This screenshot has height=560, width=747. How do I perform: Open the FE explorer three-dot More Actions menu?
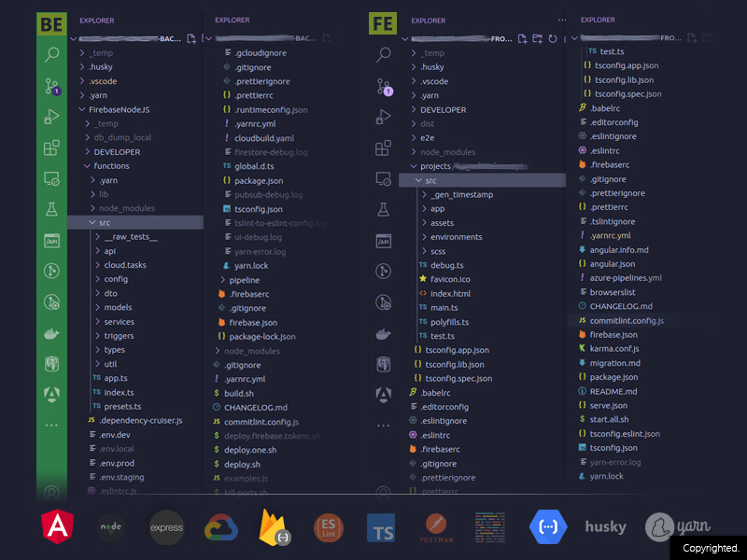tap(561, 20)
